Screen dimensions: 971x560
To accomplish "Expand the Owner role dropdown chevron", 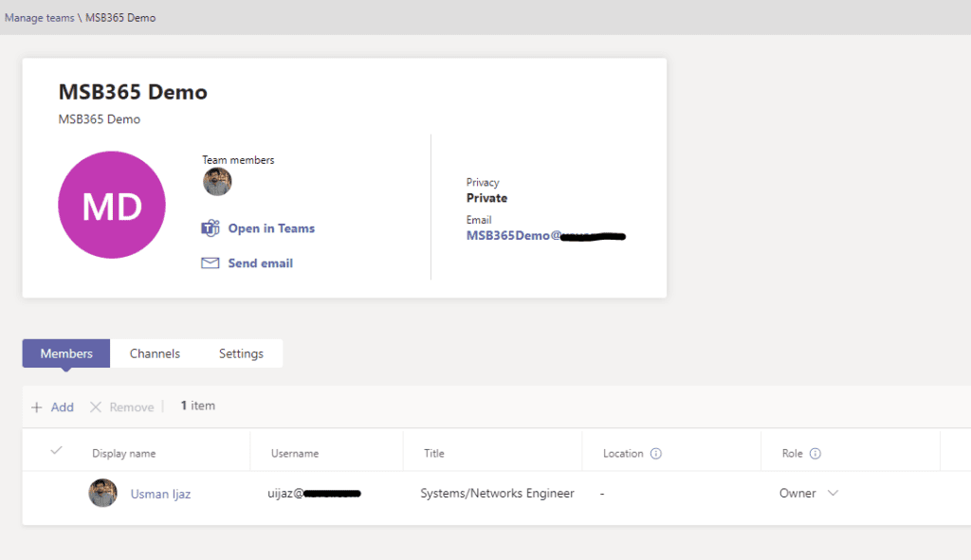I will pyautogui.click(x=833, y=493).
